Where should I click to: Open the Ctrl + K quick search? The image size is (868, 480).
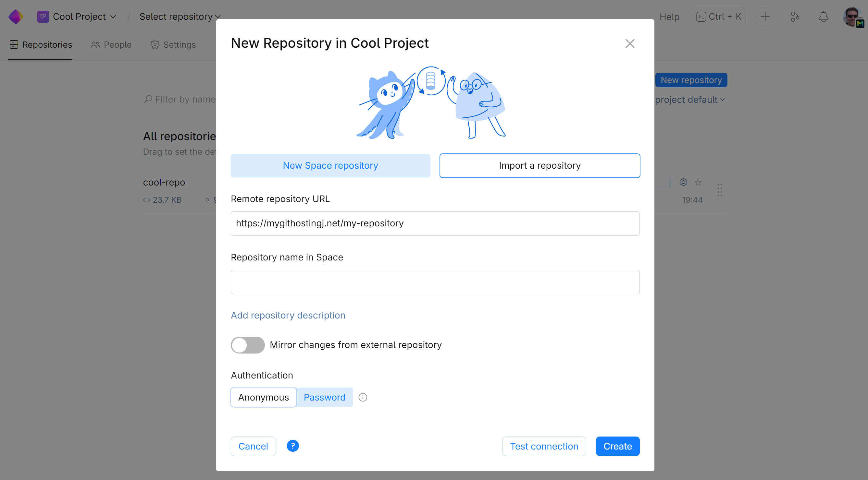click(x=718, y=17)
